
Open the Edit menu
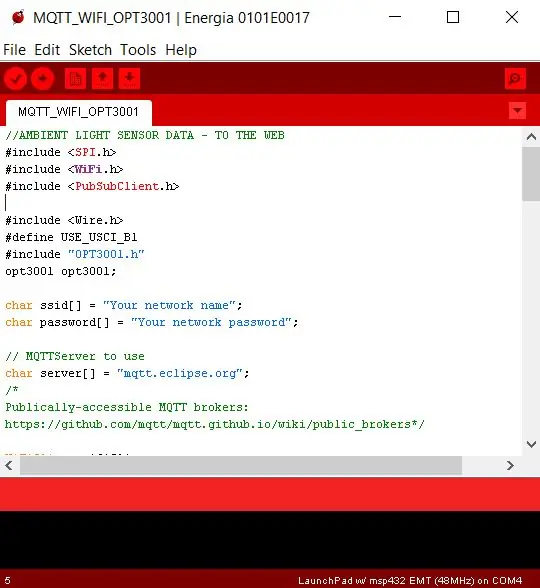click(x=47, y=50)
